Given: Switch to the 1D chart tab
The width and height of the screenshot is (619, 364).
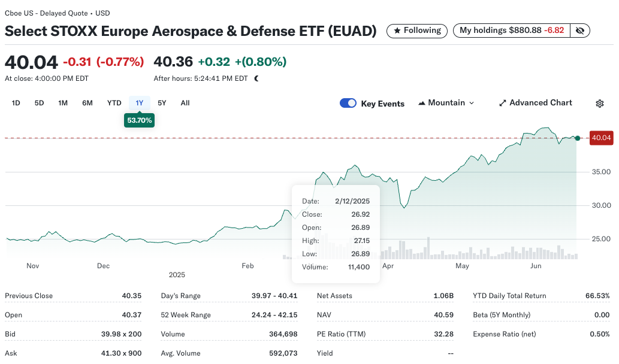Looking at the screenshot, I should pyautogui.click(x=16, y=102).
